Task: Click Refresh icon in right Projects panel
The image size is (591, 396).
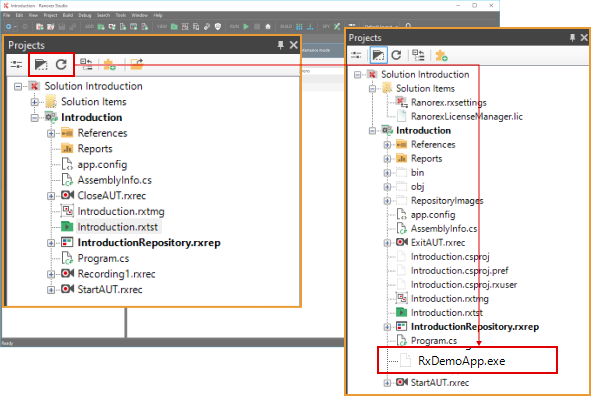Action: pos(396,55)
